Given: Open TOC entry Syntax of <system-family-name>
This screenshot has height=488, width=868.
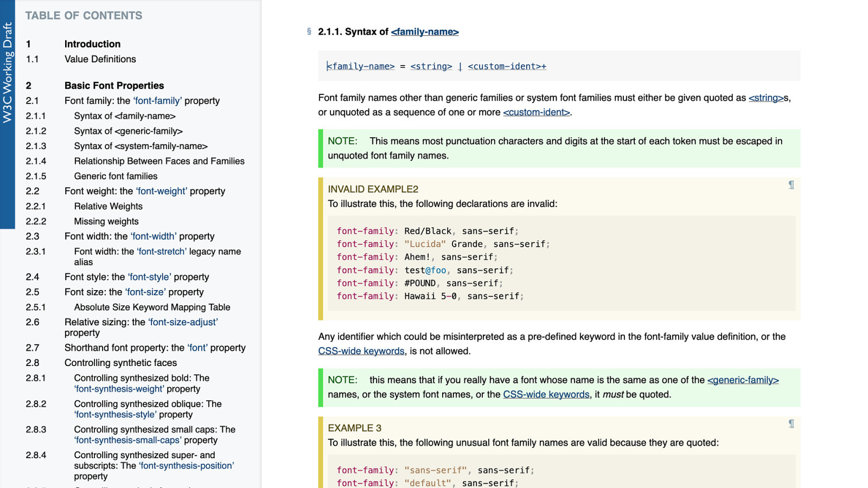Looking at the screenshot, I should [x=141, y=146].
